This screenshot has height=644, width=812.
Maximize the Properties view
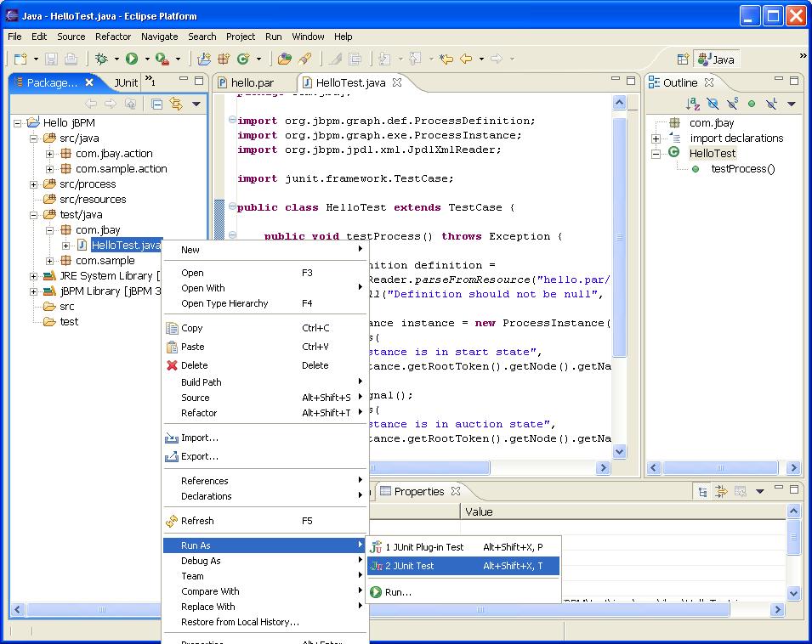coord(794,489)
